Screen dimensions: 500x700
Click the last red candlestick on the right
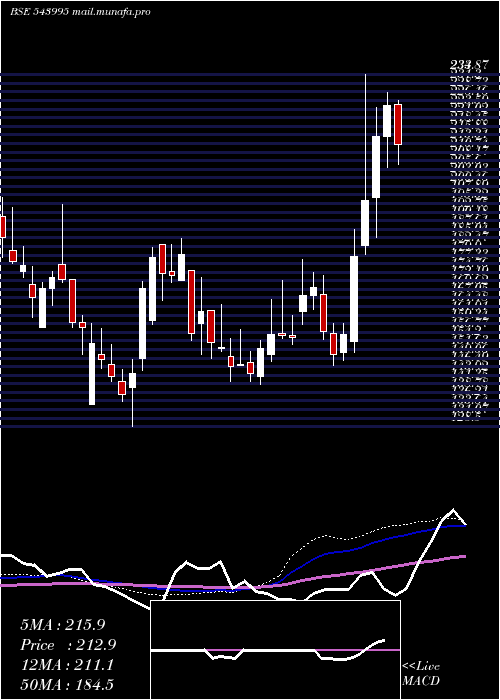click(398, 125)
